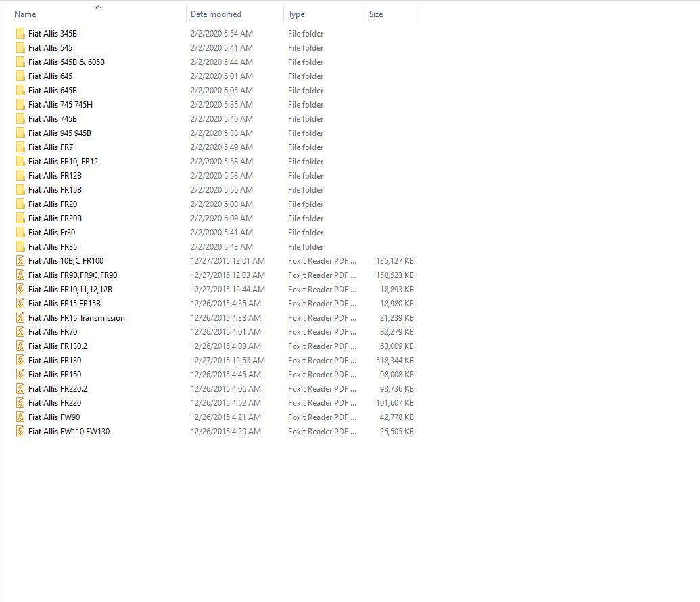Viewport: 700px width, 602px height.
Task: Select the Fiat Allis 745B folder icon
Action: pos(20,119)
